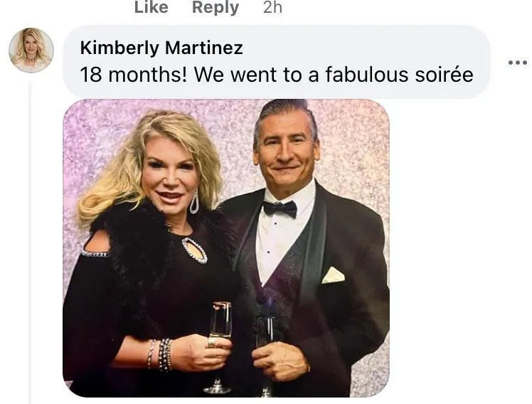The width and height of the screenshot is (532, 404).
Task: Open Kimberly Martinez's profile via her name
Action: tap(161, 48)
